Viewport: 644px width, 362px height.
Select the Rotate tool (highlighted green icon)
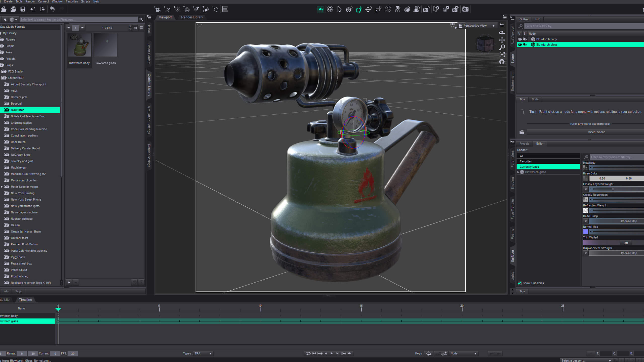[x=359, y=10]
